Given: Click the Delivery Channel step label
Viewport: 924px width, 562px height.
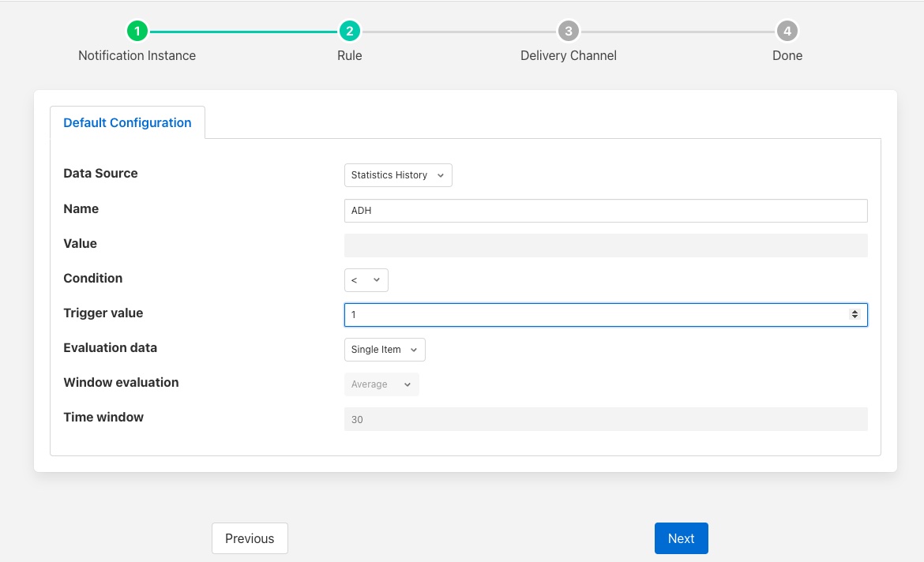Looking at the screenshot, I should pos(568,56).
